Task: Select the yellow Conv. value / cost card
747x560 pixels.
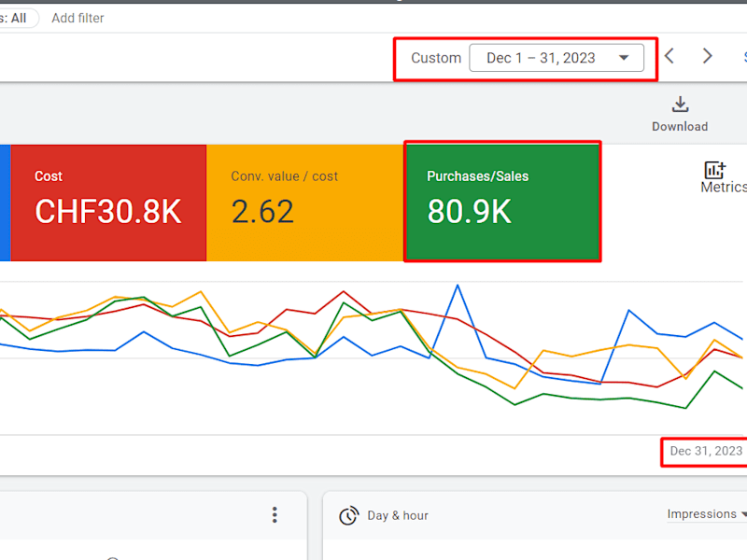Action: (305, 203)
